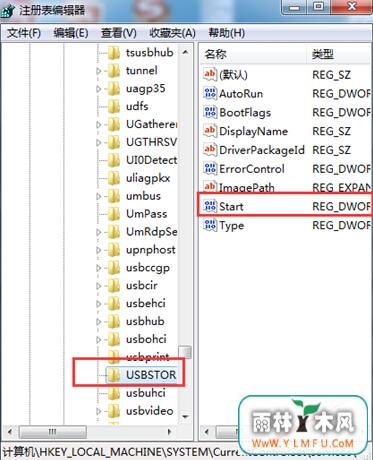Viewport: 373px width, 460px height.
Task: Click the USBSTOR folder icon
Action: coord(114,375)
